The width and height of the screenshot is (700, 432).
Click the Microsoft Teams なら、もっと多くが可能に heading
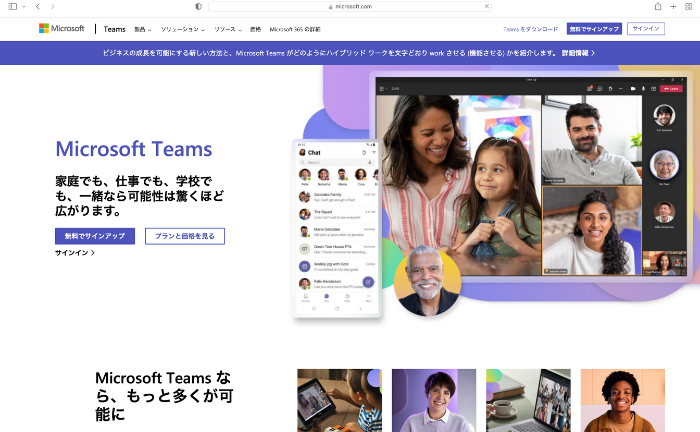[164, 396]
